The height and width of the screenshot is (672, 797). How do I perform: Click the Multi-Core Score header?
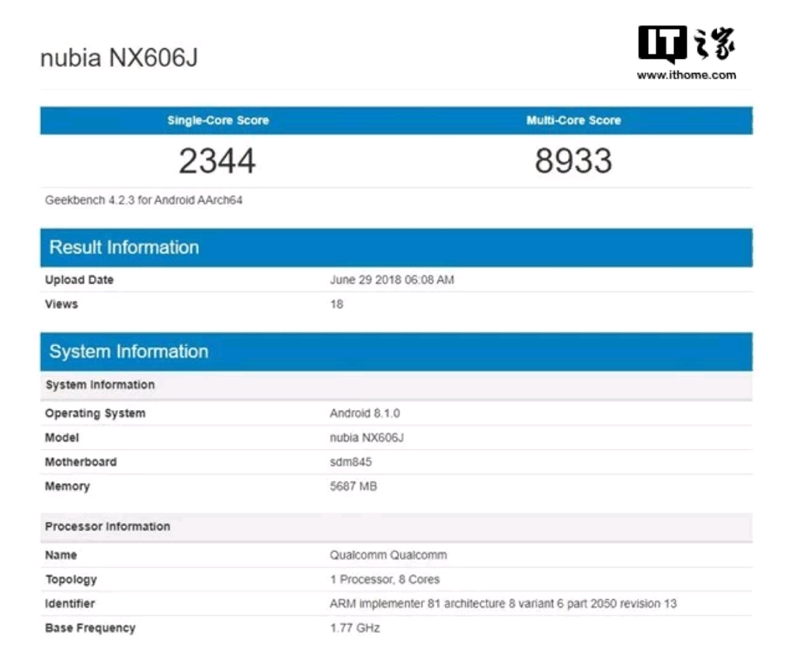click(573, 120)
